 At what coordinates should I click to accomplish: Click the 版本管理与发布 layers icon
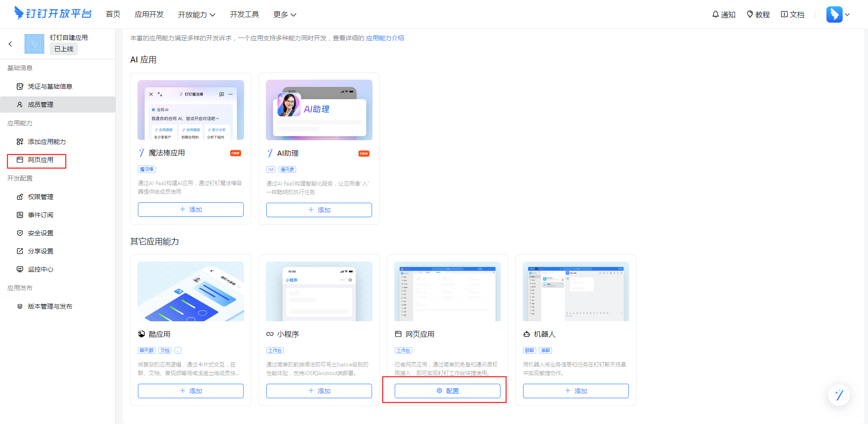pyautogui.click(x=20, y=306)
